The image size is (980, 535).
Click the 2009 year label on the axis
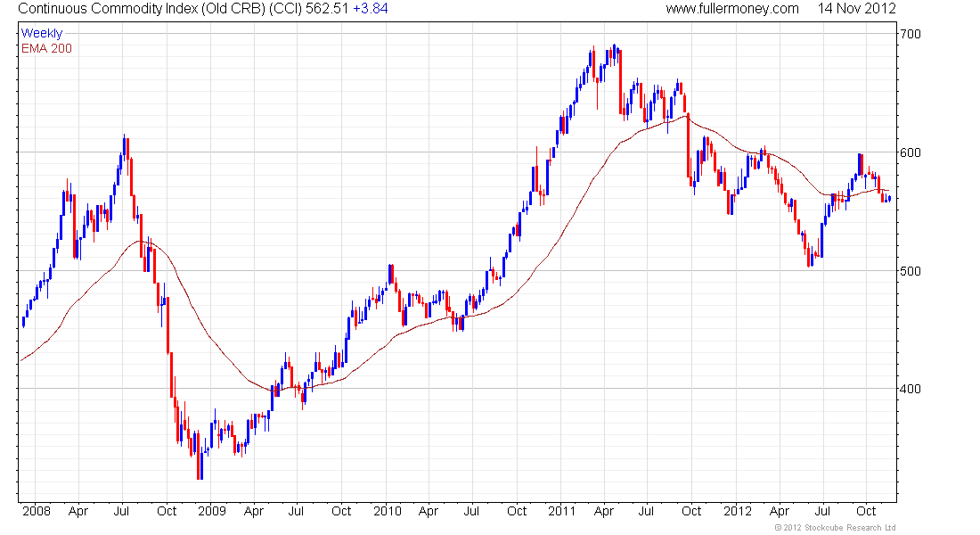[212, 511]
